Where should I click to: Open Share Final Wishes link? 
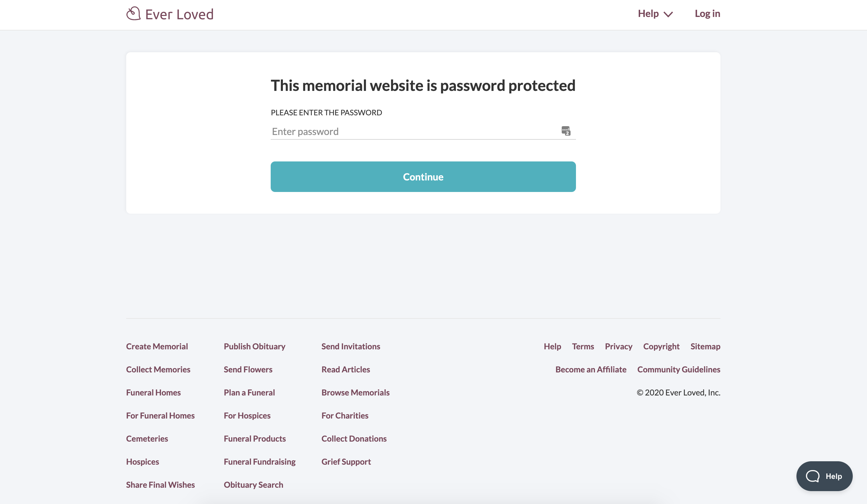point(160,484)
